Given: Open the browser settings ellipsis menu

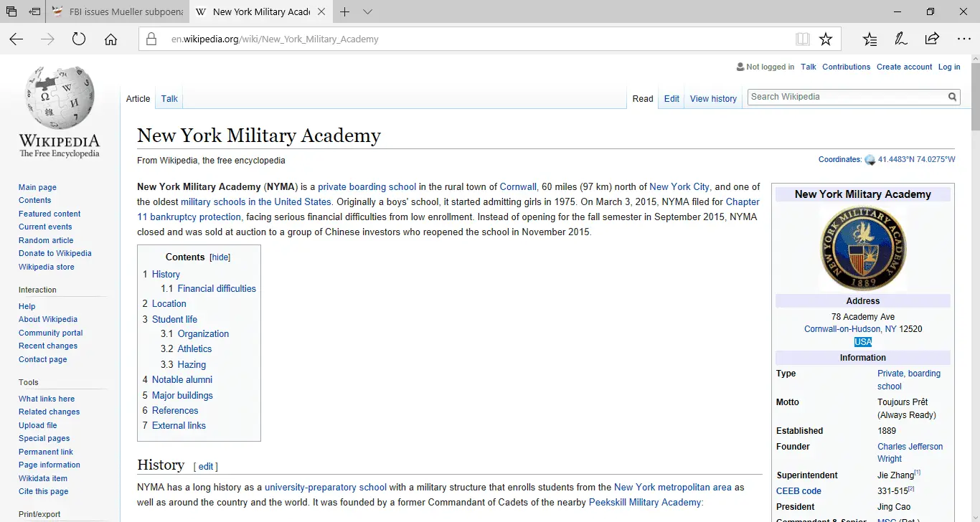Looking at the screenshot, I should pyautogui.click(x=963, y=39).
